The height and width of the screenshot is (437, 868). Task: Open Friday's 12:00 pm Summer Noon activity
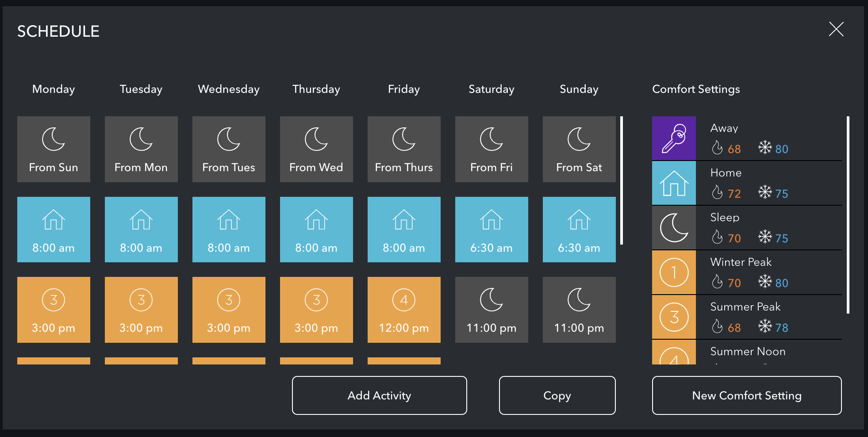coord(404,310)
